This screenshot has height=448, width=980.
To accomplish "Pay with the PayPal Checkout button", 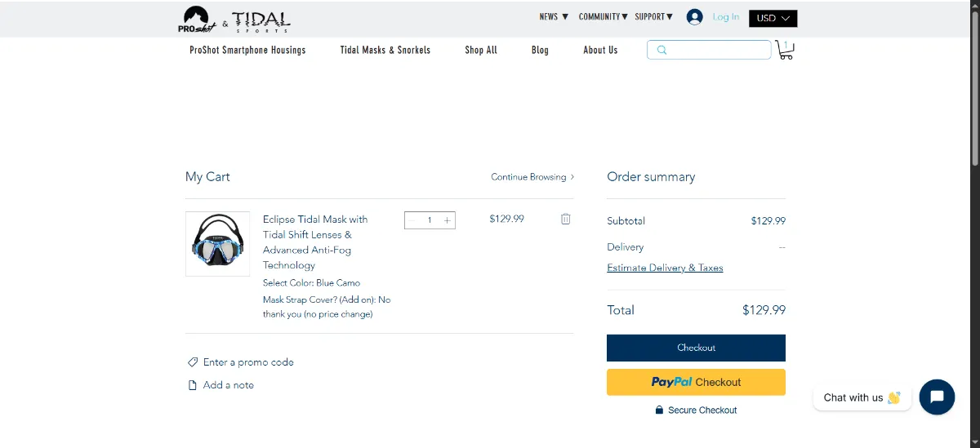I will (x=696, y=382).
